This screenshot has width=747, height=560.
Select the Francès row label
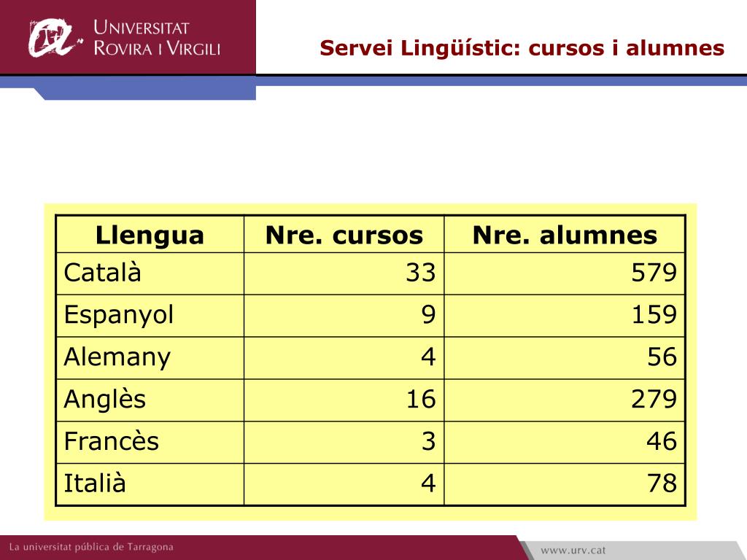click(x=111, y=441)
